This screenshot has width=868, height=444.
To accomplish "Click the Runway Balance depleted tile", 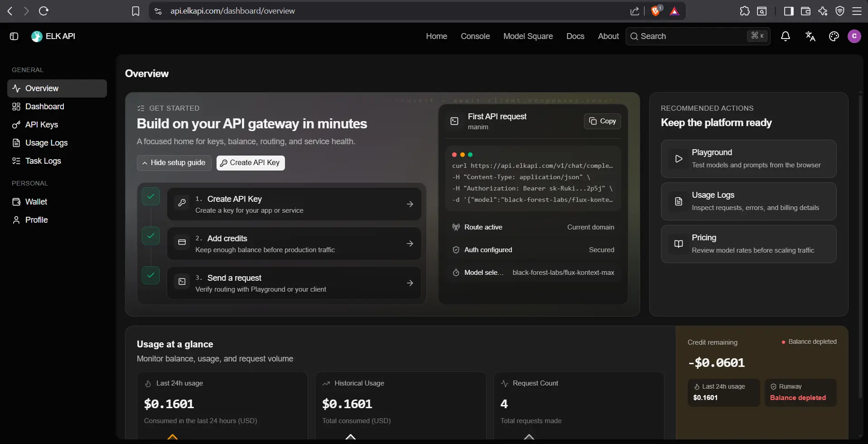I will 800,393.
